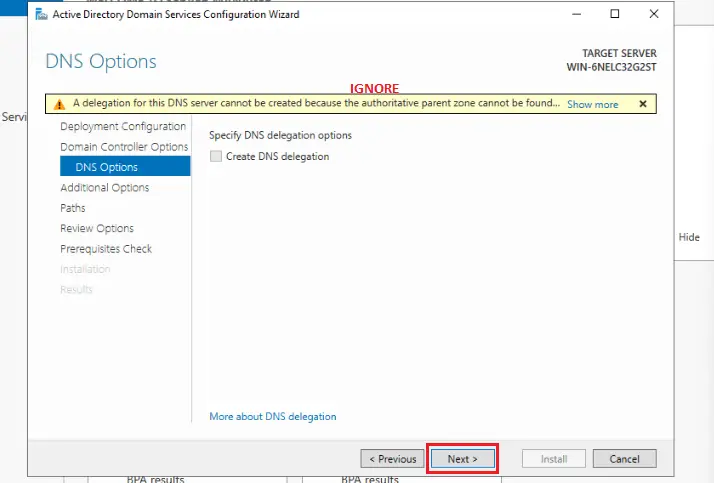
Task: Click the delegation warning message text
Action: pos(316,103)
